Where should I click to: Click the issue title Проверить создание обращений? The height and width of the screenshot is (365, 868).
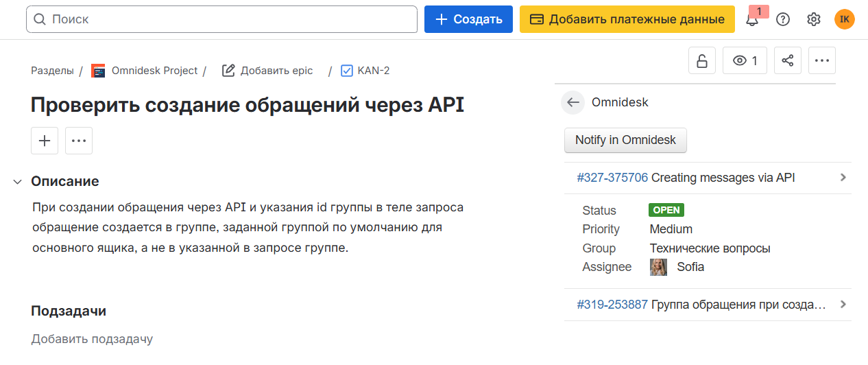[248, 105]
